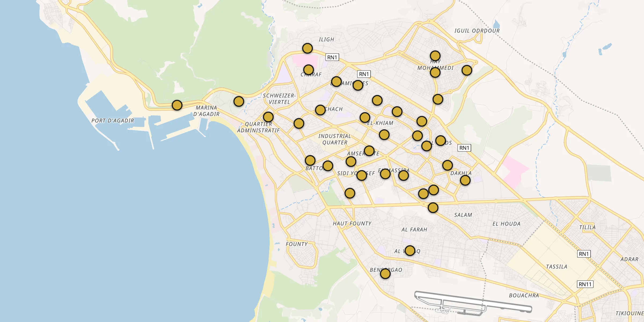
Task: Select the MARINA D'AGADIR label
Action: [206, 111]
